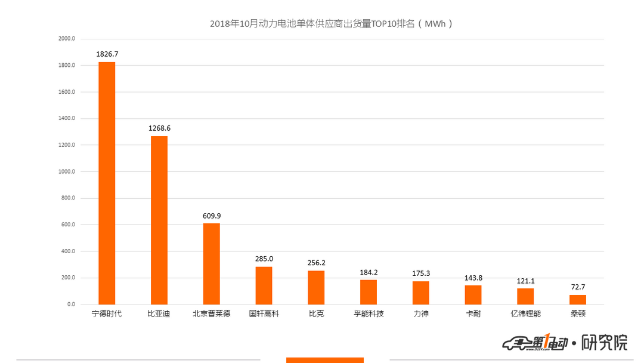Image resolution: width=644 pixels, height=363 pixels.
Task: Click the 1600.0 y-axis value
Action: click(67, 92)
